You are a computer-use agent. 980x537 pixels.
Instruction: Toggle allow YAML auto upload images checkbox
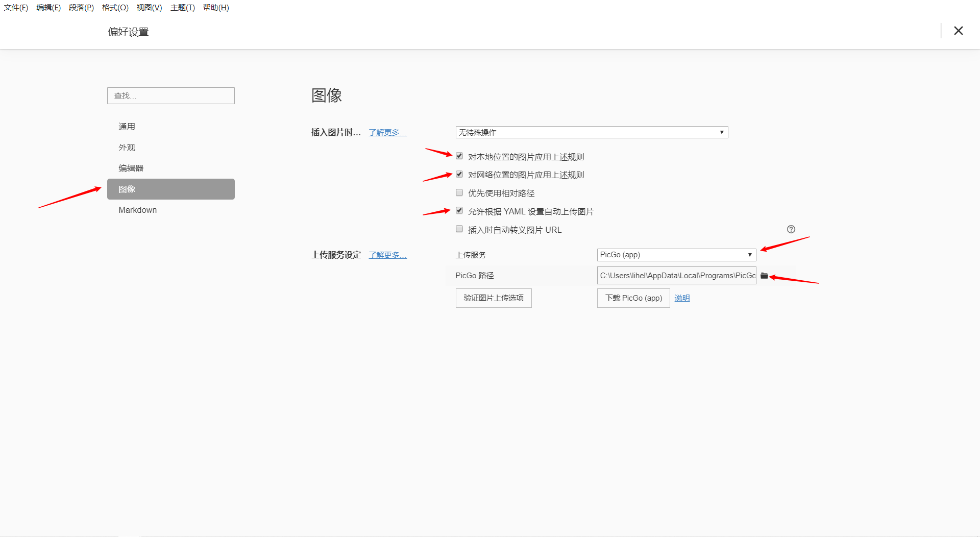click(x=459, y=211)
